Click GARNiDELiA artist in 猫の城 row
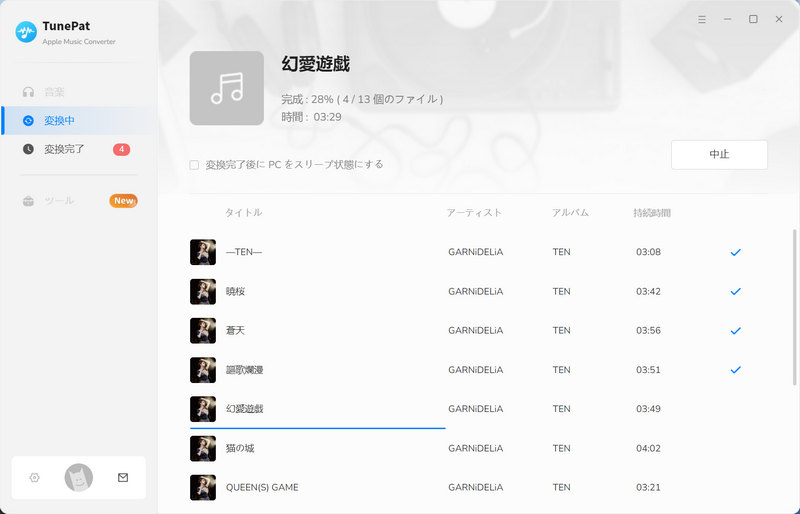This screenshot has width=800, height=514. point(476,448)
